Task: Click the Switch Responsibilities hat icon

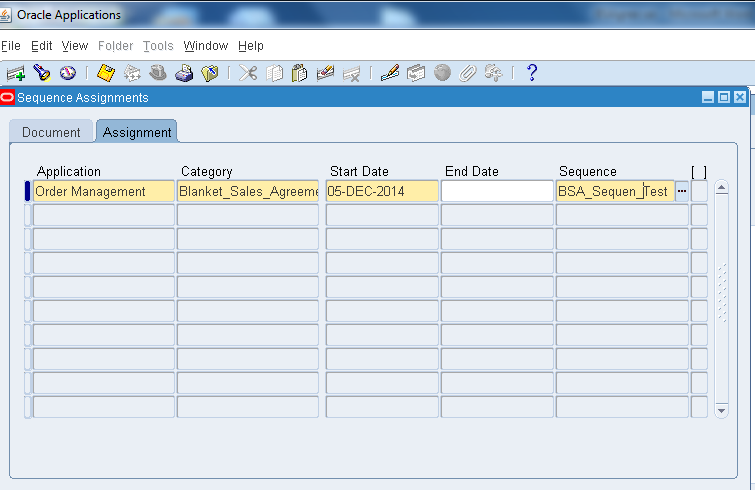Action: click(x=158, y=73)
